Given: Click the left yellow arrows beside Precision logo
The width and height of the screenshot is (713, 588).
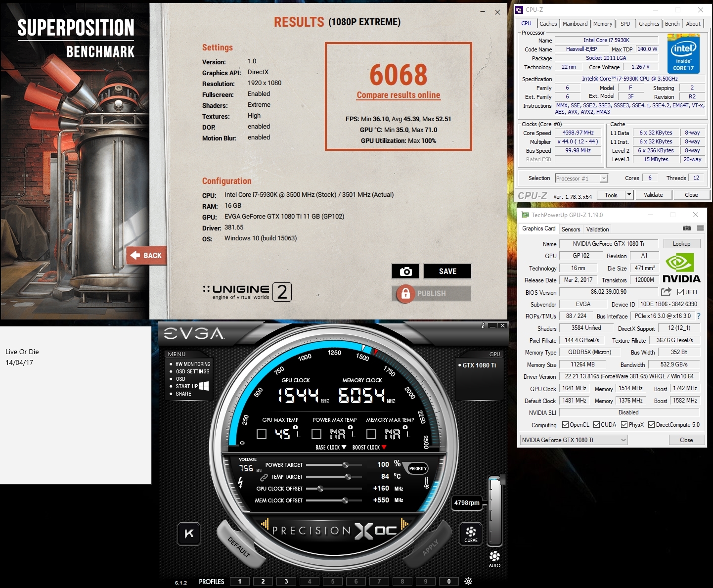Looking at the screenshot, I should click(265, 524).
